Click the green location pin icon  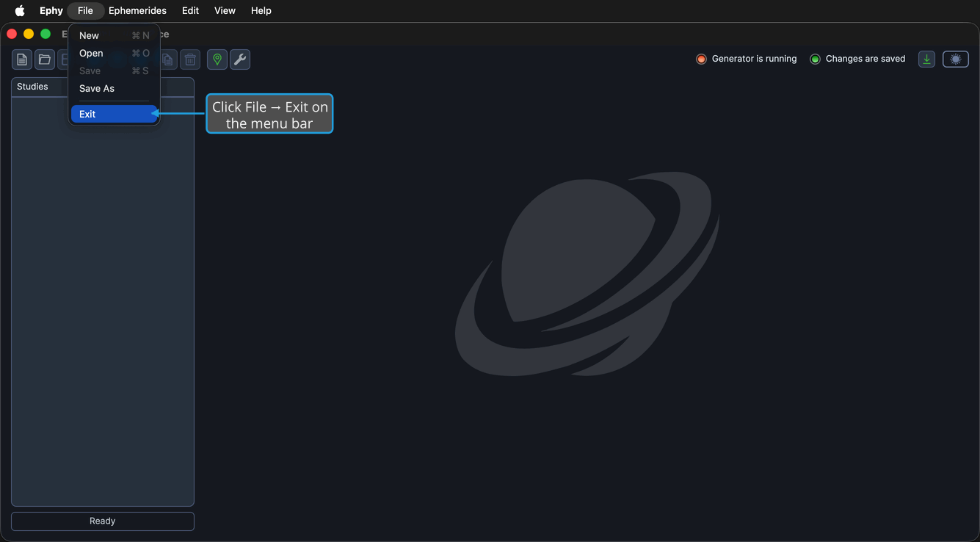click(x=217, y=59)
